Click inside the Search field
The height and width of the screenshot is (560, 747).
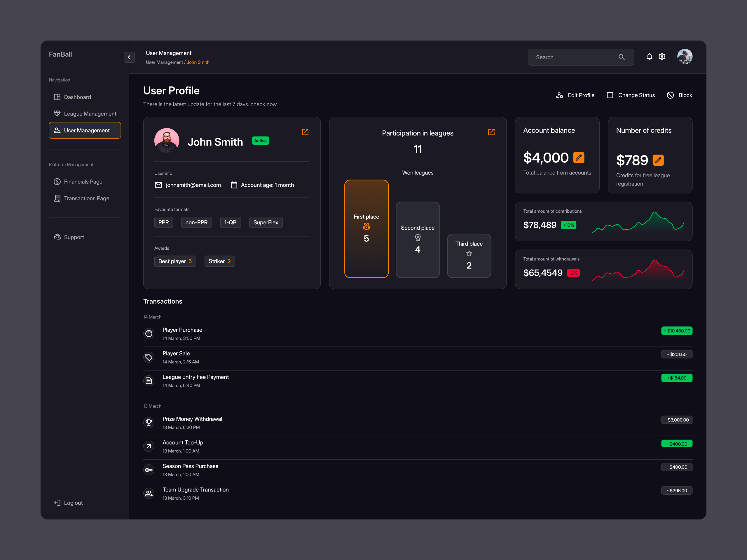(574, 57)
